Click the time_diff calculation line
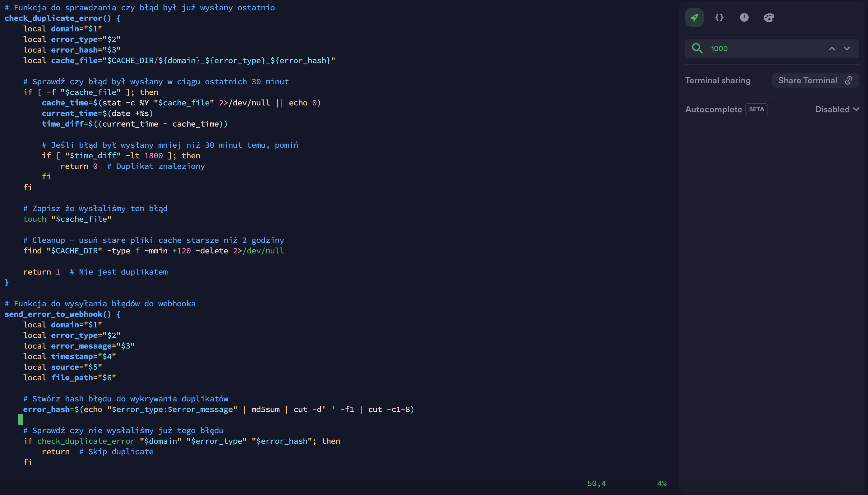Viewport: 868px width, 495px height. click(135, 124)
